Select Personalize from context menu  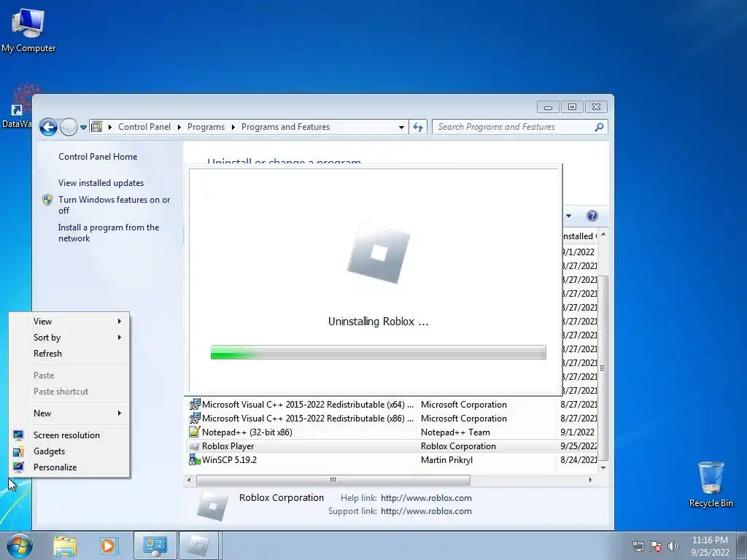click(69, 467)
